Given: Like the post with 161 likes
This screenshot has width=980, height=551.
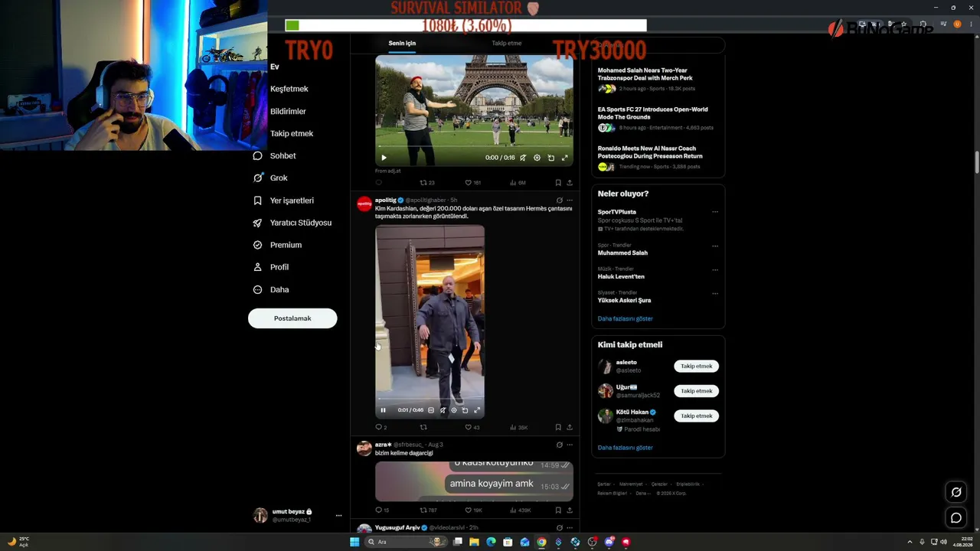Looking at the screenshot, I should tap(473, 183).
